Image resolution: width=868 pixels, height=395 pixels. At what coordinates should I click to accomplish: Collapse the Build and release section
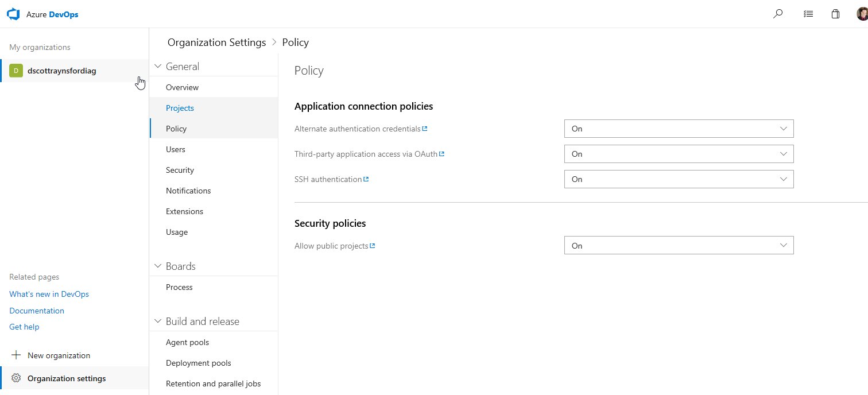click(x=158, y=322)
